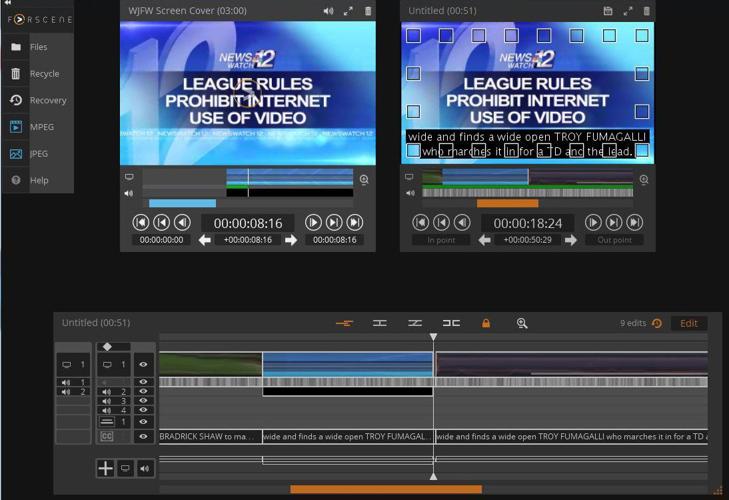
Task: Open the JPEG export icon
Action: coord(16,153)
